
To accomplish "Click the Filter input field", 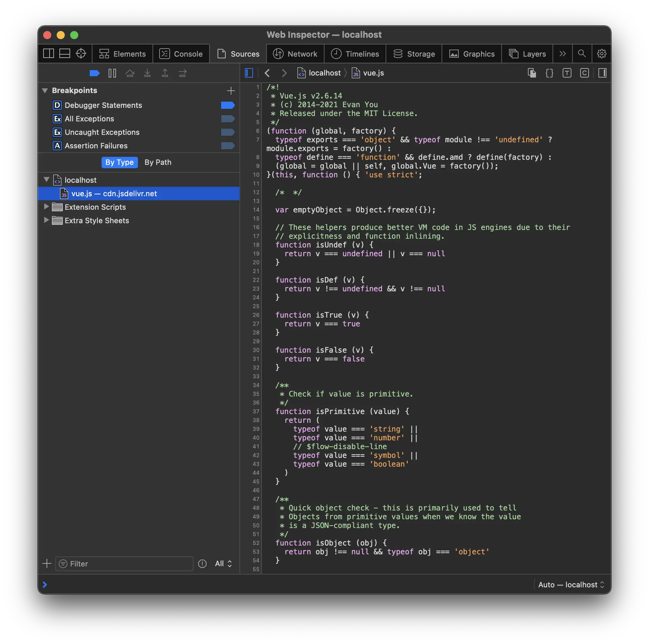I will tap(128, 564).
